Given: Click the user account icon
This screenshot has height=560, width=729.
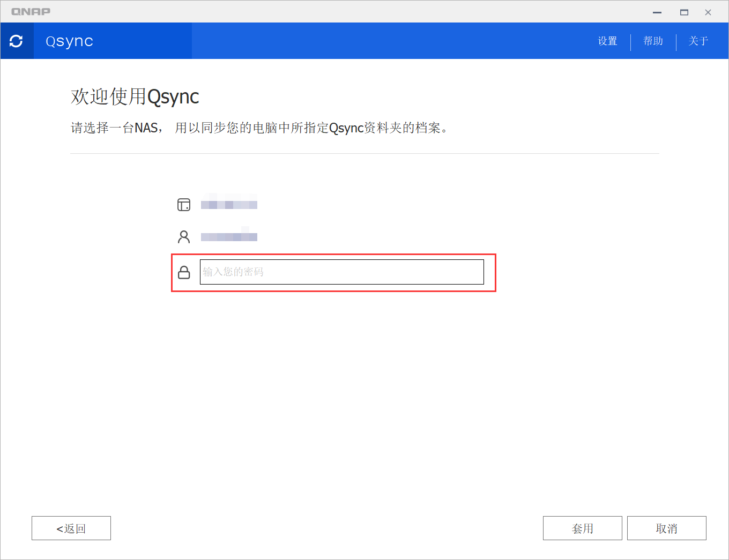Looking at the screenshot, I should pyautogui.click(x=184, y=236).
